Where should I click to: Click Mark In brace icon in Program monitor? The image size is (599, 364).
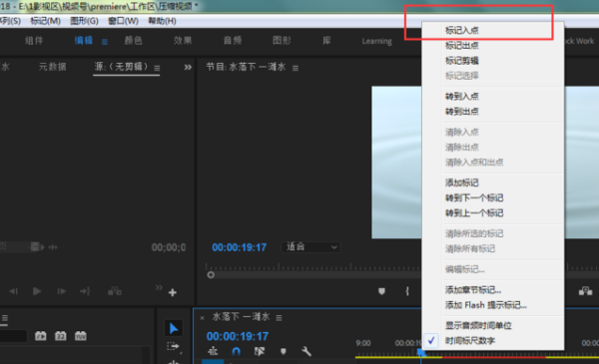407,291
